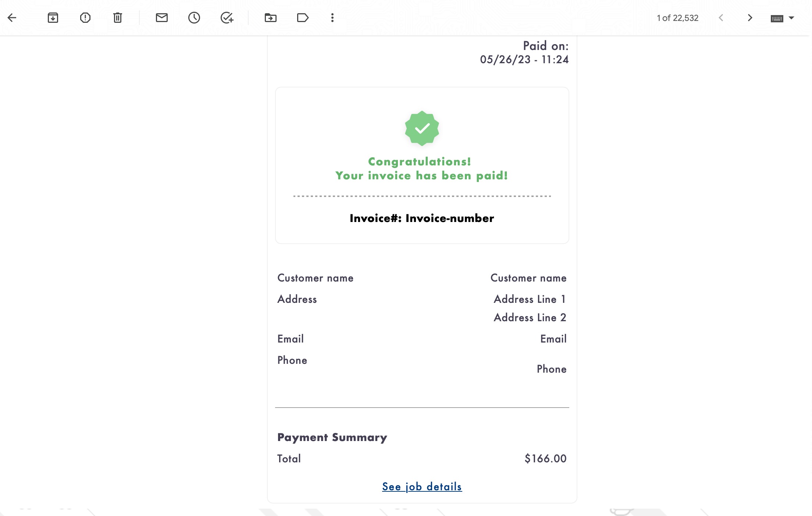812x516 pixels.
Task: Go to the older email with the right chevron
Action: (x=750, y=18)
